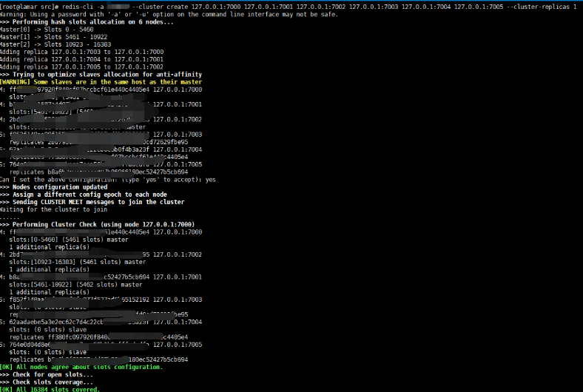Click 'slots:[5461-10922] (5462 slots) master' line
Viewport: 583px width, 392px height.
(75, 285)
